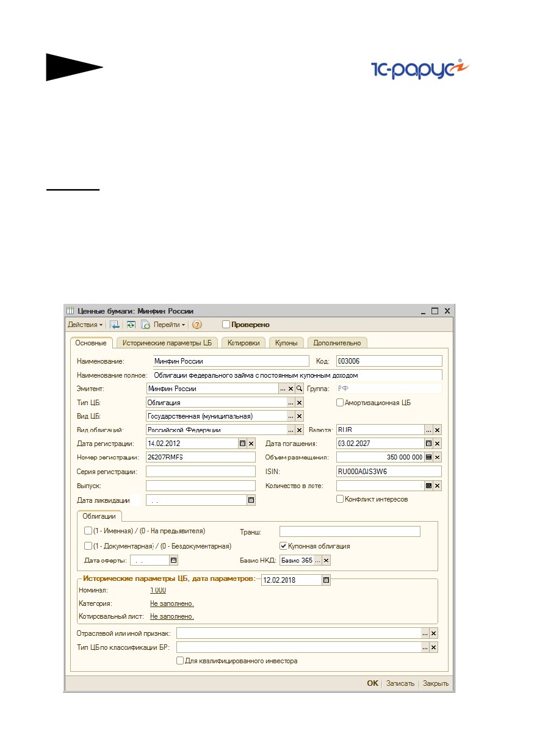The image size is (534, 756).
Task: Switch to the Основные tab
Action: tap(91, 343)
